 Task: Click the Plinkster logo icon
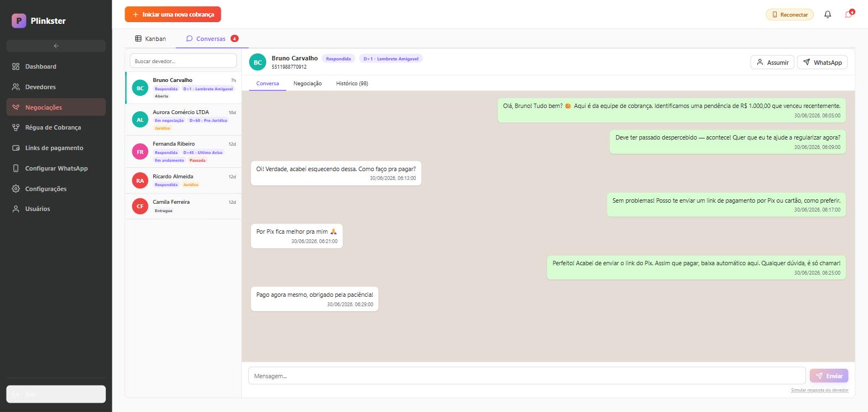19,20
